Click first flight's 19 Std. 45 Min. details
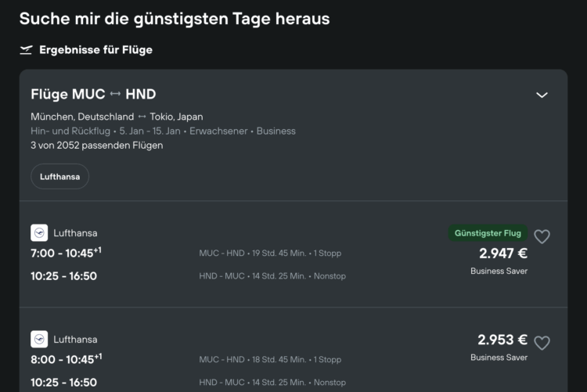The height and width of the screenshot is (392, 587). coord(270,254)
